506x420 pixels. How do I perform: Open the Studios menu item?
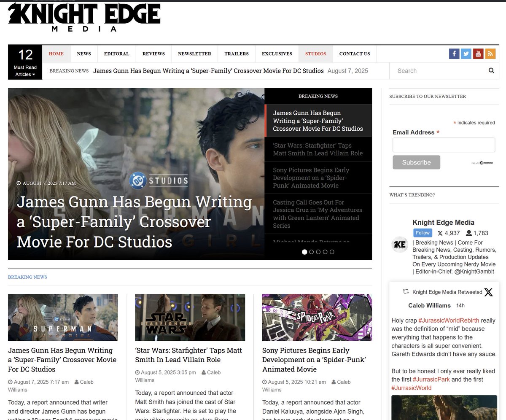316,54
